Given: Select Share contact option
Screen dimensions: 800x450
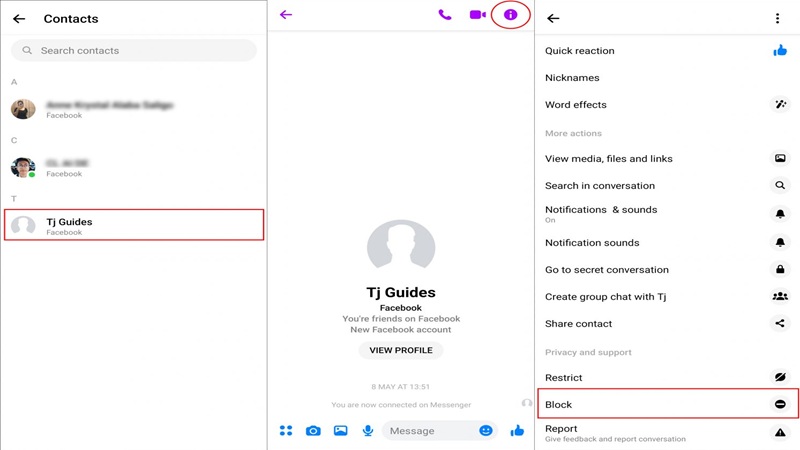Looking at the screenshot, I should click(667, 324).
